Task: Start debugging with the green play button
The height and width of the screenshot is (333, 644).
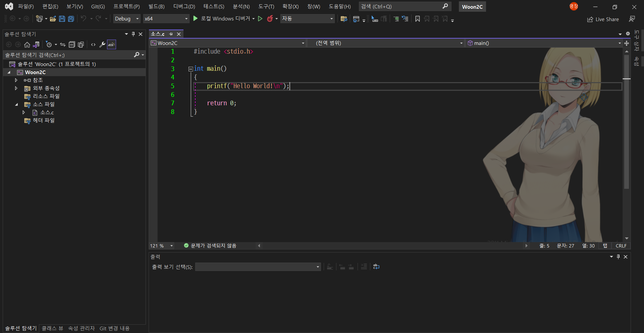Action: (x=195, y=18)
